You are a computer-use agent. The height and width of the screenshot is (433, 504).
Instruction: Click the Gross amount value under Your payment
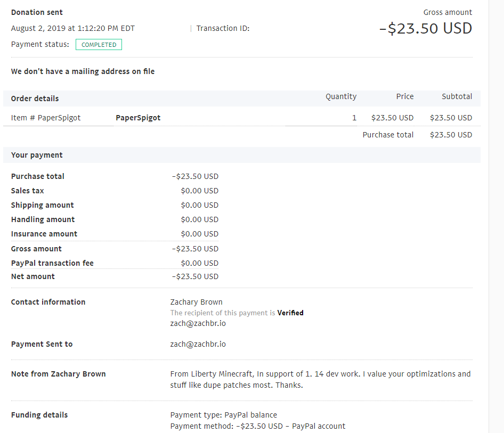click(x=195, y=249)
